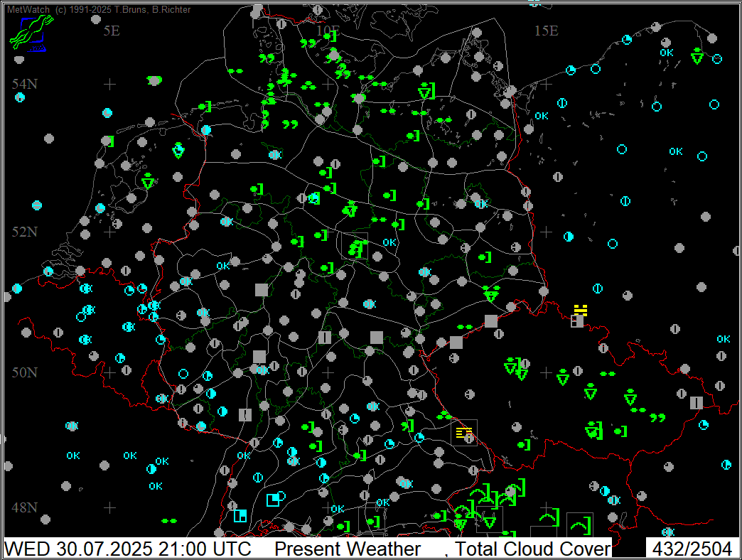This screenshot has height=560, width=742.
Task: Select cyan station circle with horizontal bar
Action: (37, 205)
